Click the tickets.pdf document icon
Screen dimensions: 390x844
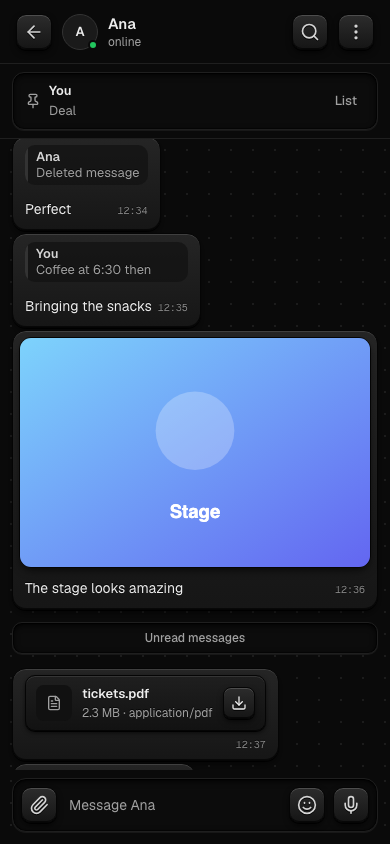click(54, 703)
